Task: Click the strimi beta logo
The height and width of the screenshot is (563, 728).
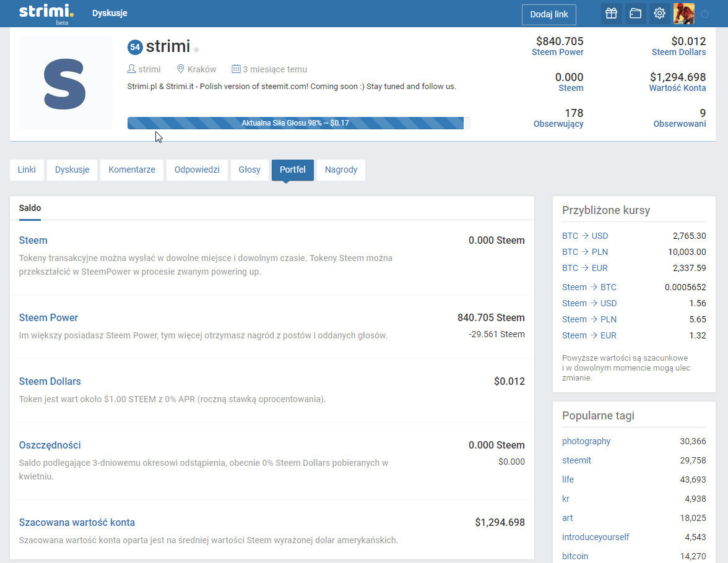Action: (46, 13)
